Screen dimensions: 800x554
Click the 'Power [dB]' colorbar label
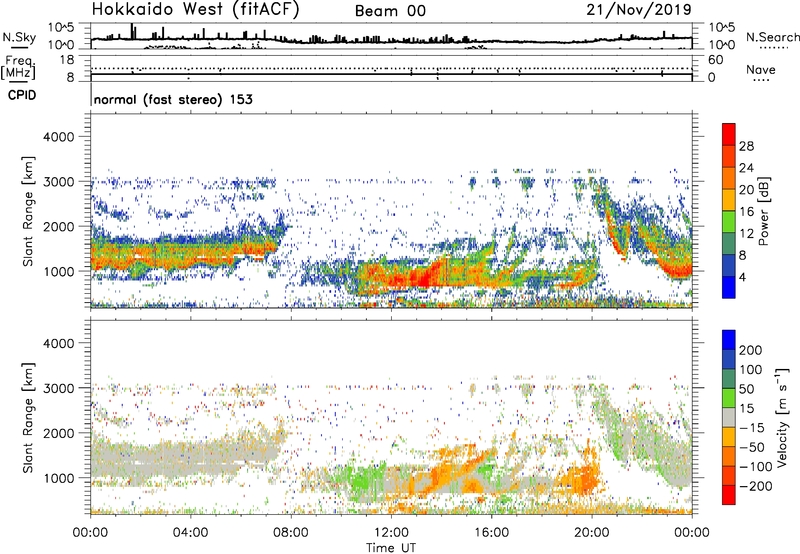pos(763,211)
